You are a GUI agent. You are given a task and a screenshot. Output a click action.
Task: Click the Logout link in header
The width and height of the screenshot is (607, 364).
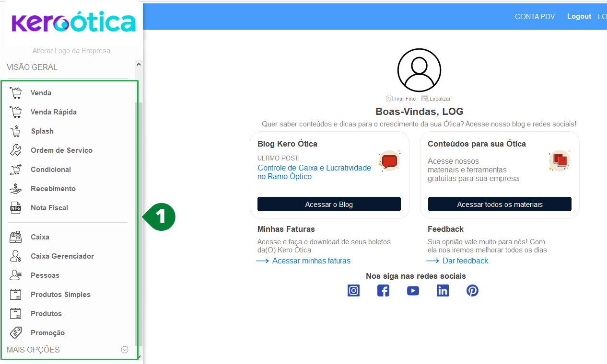click(x=579, y=16)
